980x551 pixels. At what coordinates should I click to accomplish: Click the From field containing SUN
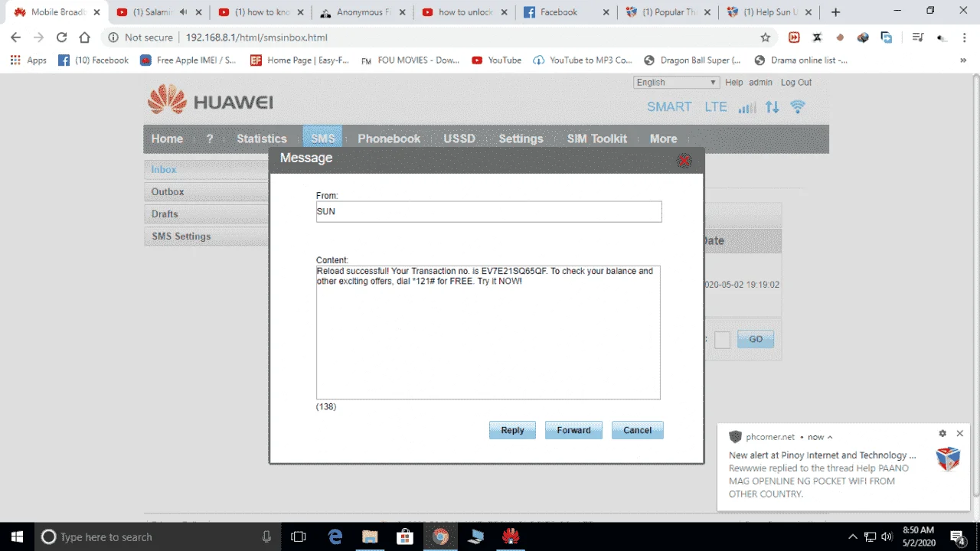(x=488, y=212)
